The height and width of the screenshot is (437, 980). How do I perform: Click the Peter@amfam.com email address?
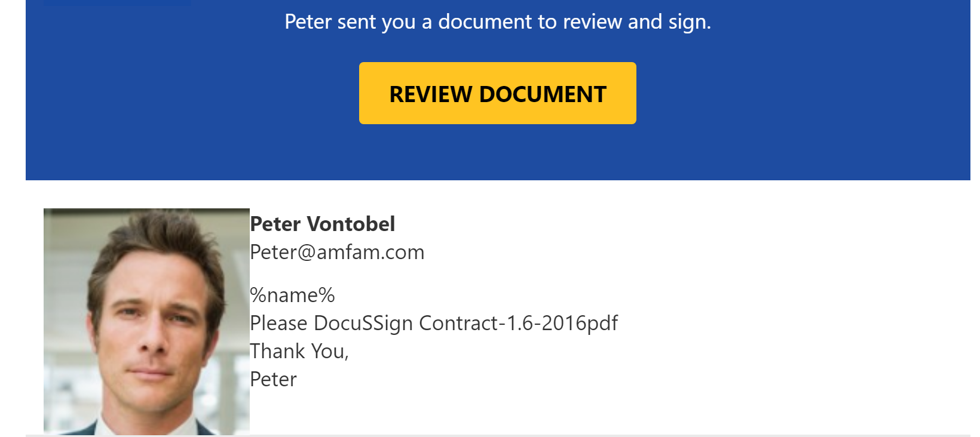pos(337,252)
